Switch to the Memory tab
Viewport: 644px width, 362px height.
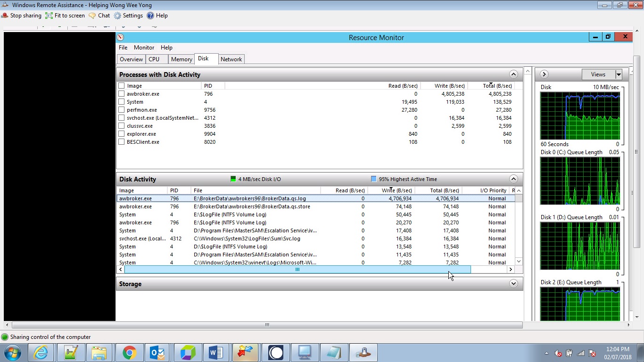[x=182, y=59]
